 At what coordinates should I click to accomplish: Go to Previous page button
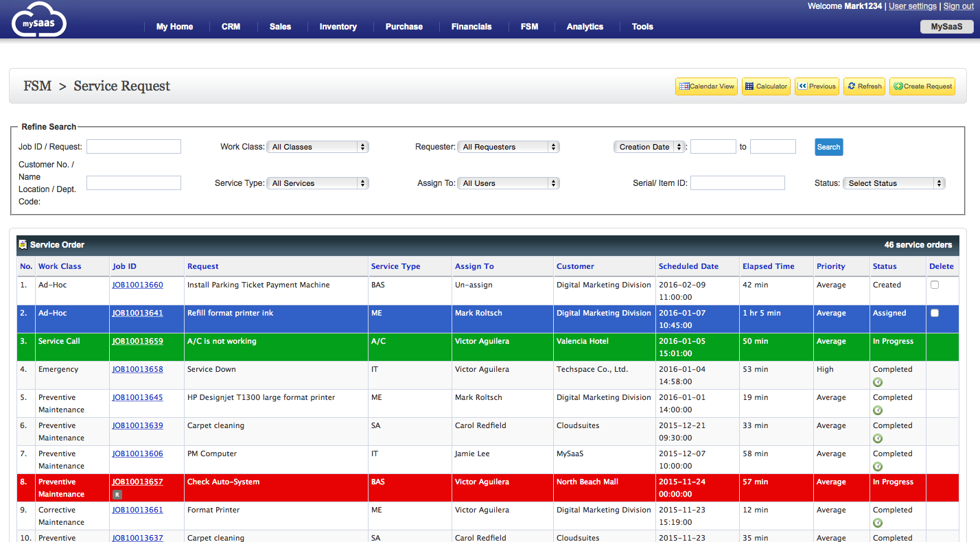point(817,86)
